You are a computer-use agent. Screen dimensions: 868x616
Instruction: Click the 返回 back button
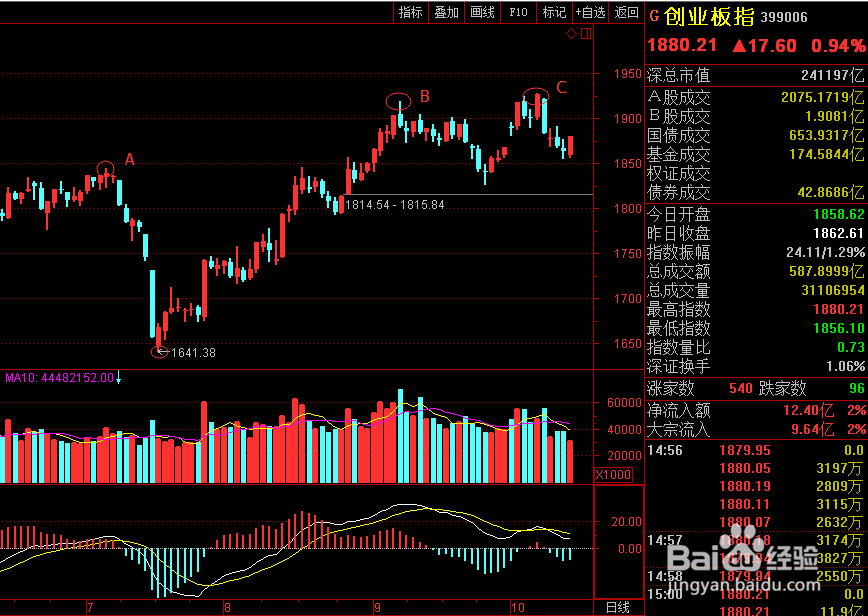626,12
